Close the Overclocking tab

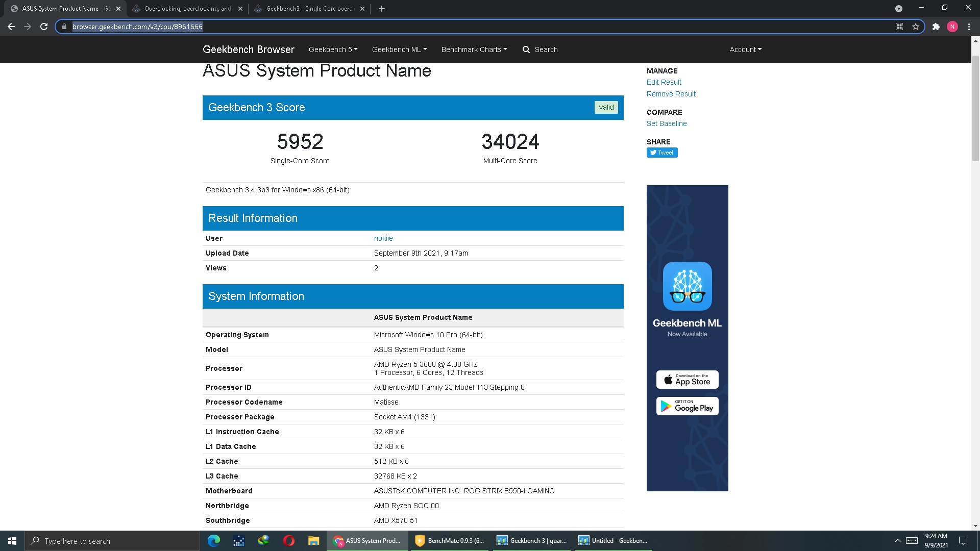click(240, 9)
